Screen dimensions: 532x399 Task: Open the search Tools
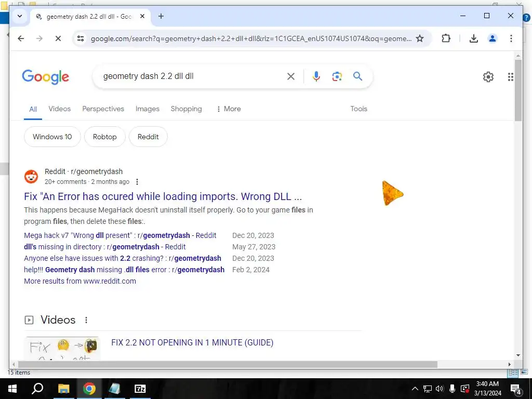coord(358,109)
